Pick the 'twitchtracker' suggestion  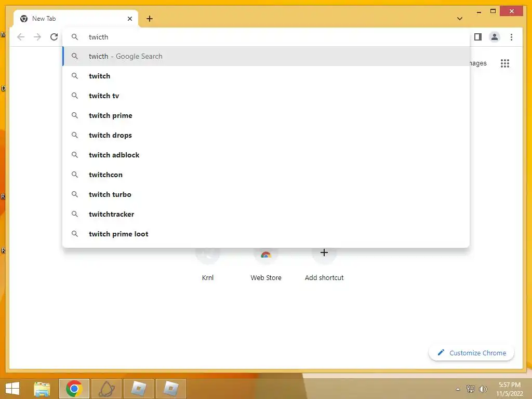(267, 214)
